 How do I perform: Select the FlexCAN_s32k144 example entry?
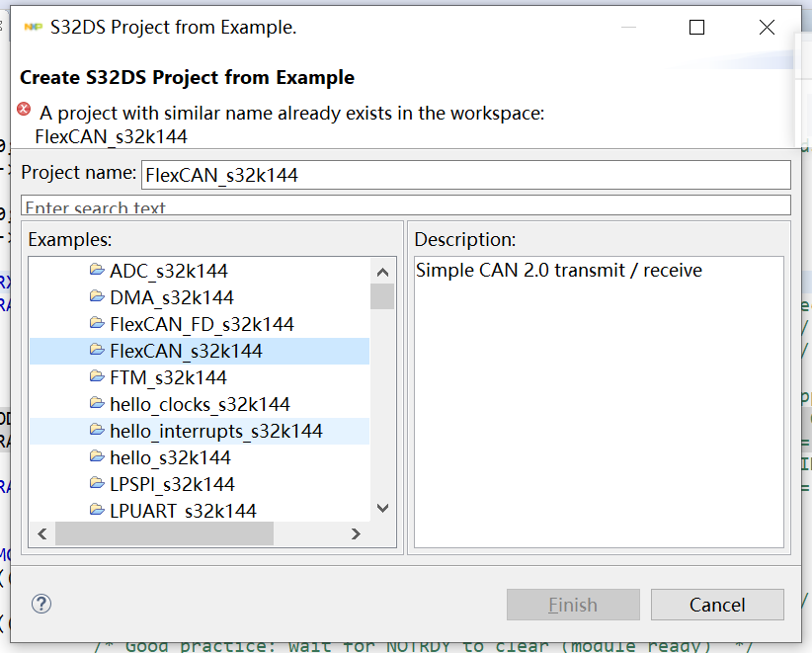[x=186, y=351]
